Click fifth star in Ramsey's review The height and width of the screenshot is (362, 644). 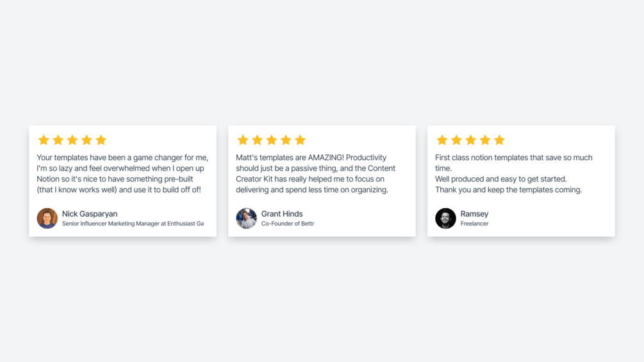tap(499, 140)
